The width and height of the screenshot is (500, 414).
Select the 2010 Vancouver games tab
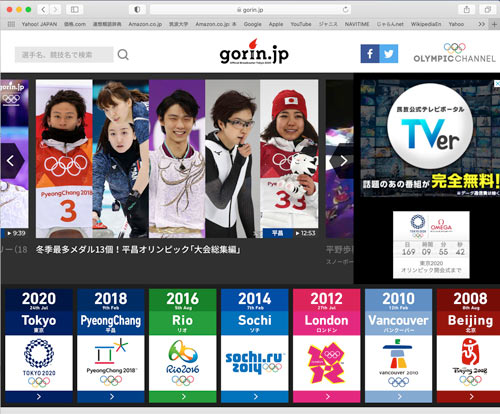click(399, 312)
